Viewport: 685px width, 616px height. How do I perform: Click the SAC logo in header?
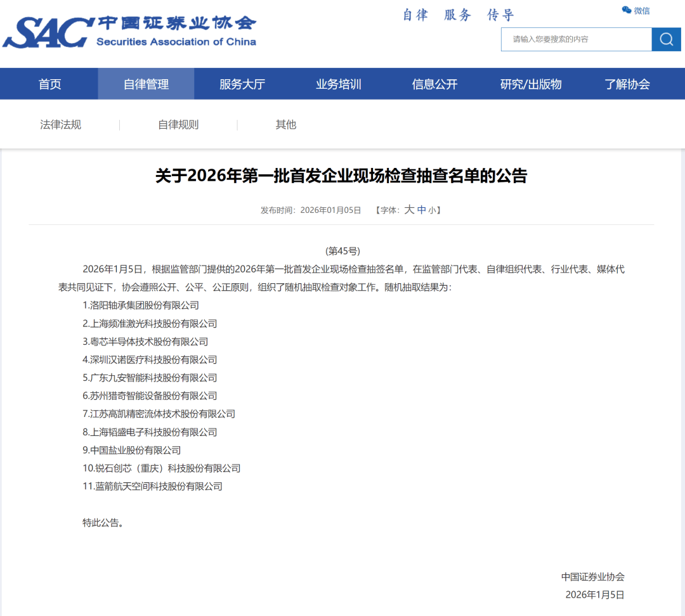click(x=48, y=33)
